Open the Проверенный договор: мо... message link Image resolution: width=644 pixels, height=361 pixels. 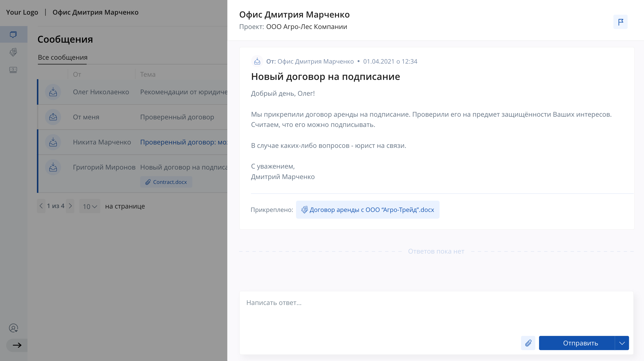coord(184,142)
